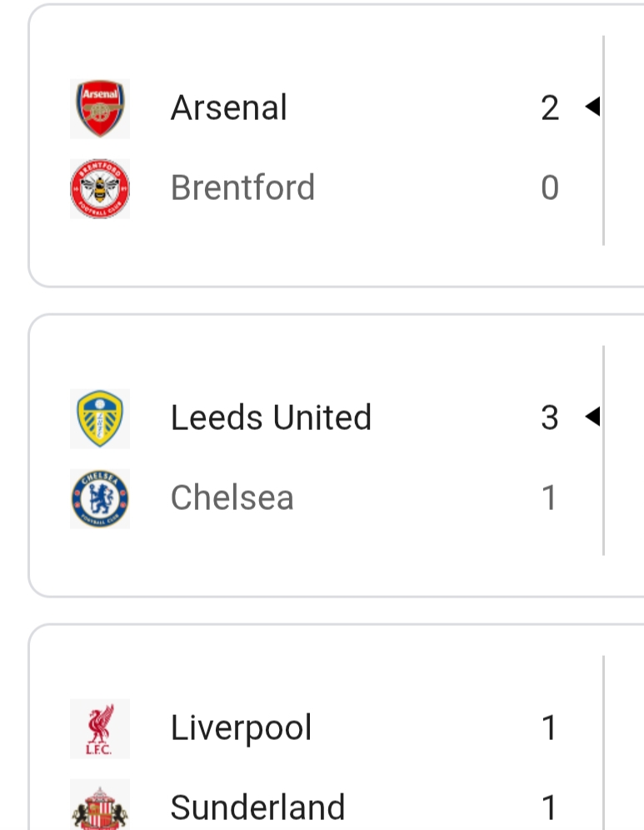The width and height of the screenshot is (644, 830).
Task: Click the Liverpool LFC crest
Action: [x=100, y=728]
